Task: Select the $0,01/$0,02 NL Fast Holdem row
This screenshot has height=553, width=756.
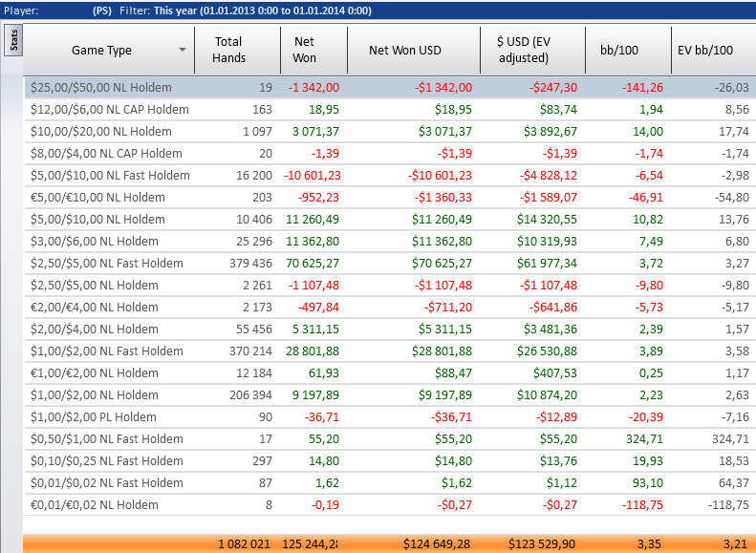Action: 390,483
